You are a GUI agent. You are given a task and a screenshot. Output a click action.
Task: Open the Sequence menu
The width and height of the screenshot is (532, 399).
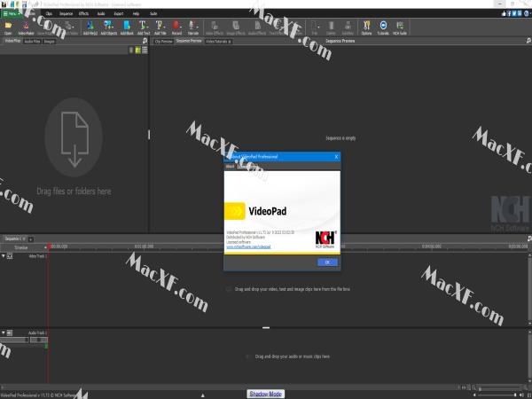(x=66, y=13)
